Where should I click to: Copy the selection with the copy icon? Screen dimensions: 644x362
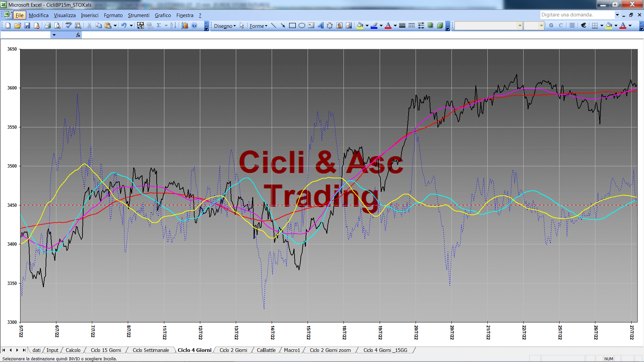pos(99,25)
